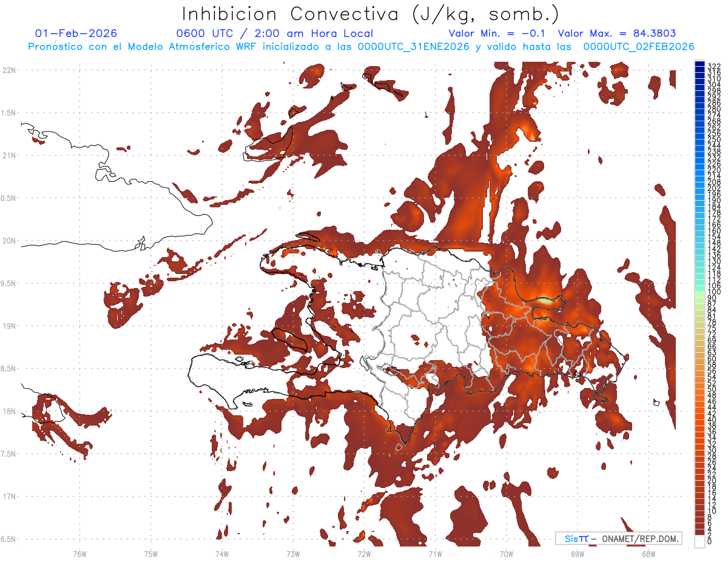Click the date "01-Feb-2026"
Viewport: 728px width, 562px height.
click(x=76, y=33)
